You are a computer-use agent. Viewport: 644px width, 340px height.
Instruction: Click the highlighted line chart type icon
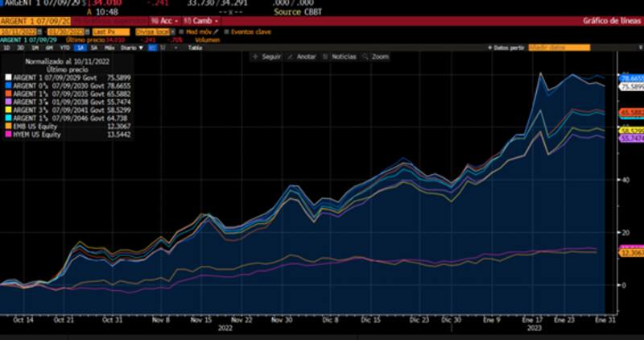coord(151,48)
